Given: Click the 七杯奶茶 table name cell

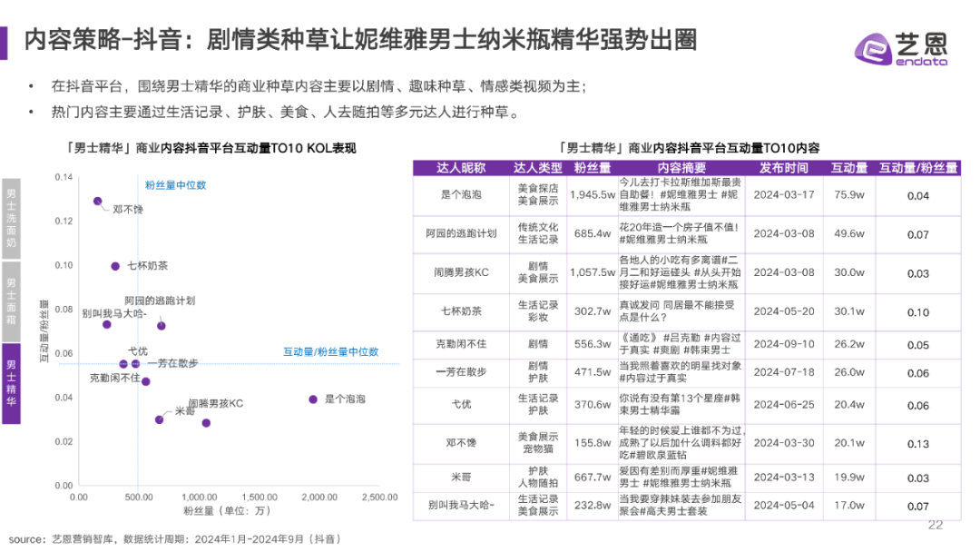Looking at the screenshot, I should pyautogui.click(x=461, y=311).
